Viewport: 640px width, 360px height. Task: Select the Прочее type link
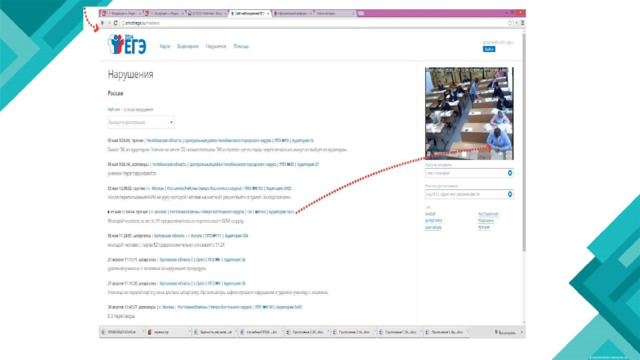pos(484,227)
